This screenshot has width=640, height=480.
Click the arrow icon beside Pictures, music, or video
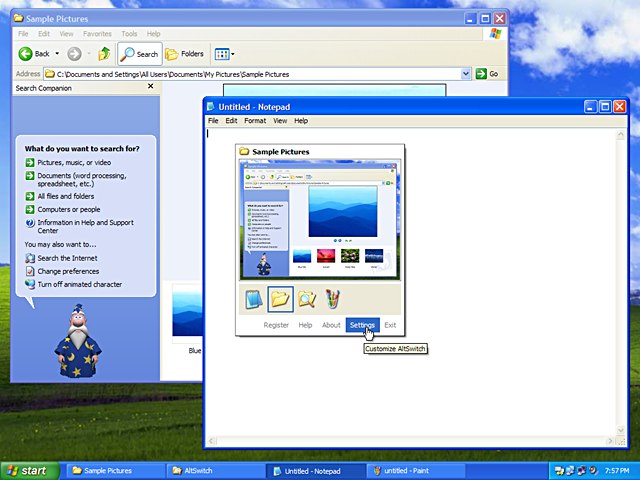pyautogui.click(x=30, y=162)
